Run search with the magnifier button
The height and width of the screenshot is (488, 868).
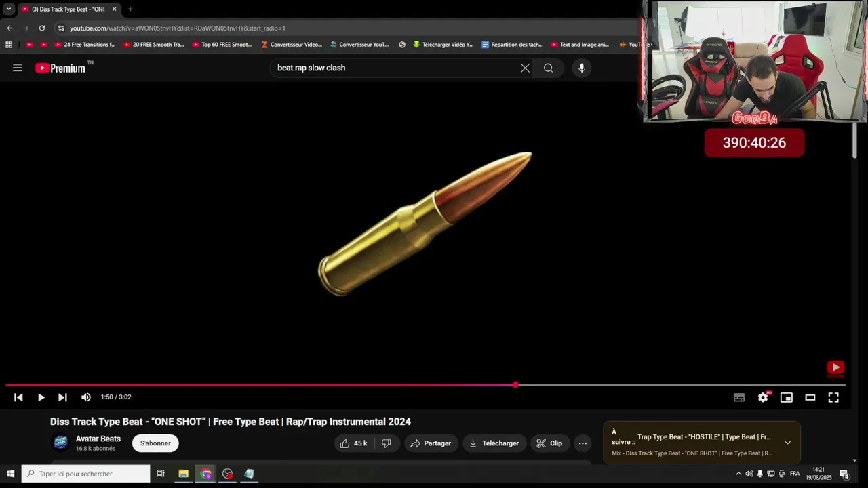pyautogui.click(x=548, y=68)
